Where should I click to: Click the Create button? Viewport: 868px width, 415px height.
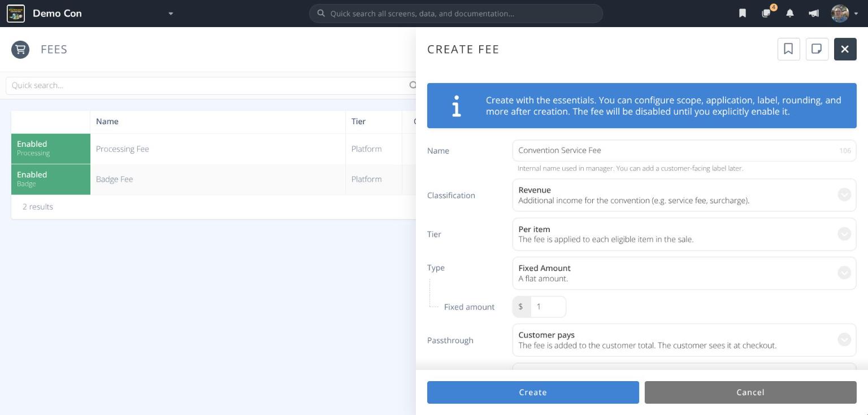(x=533, y=392)
